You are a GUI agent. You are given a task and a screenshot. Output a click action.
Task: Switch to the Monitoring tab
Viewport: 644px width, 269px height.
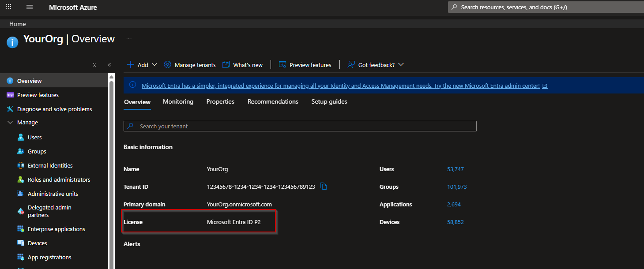coord(178,101)
